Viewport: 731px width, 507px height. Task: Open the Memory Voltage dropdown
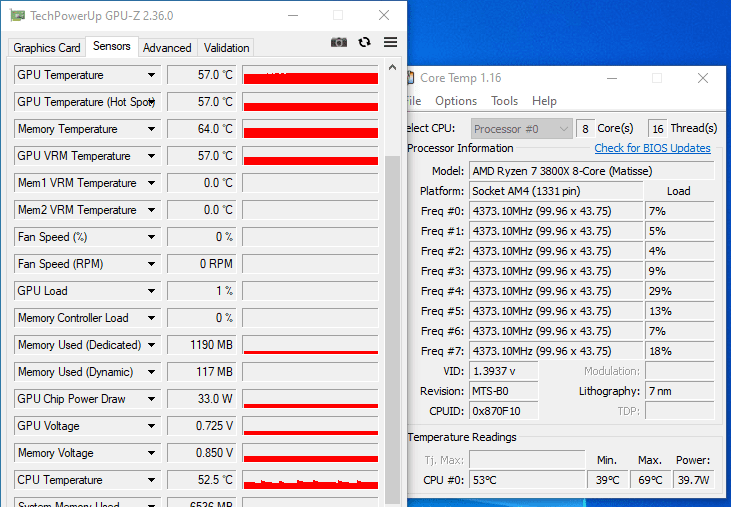pyautogui.click(x=152, y=453)
